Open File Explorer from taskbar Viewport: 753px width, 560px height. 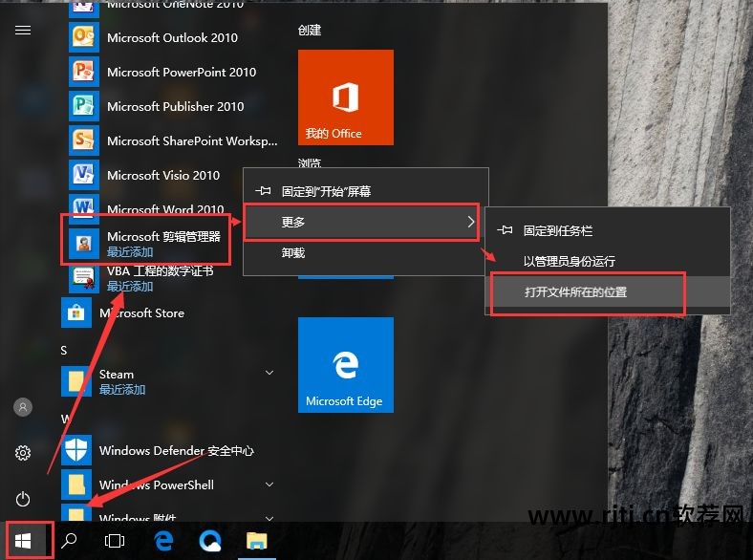click(256, 541)
